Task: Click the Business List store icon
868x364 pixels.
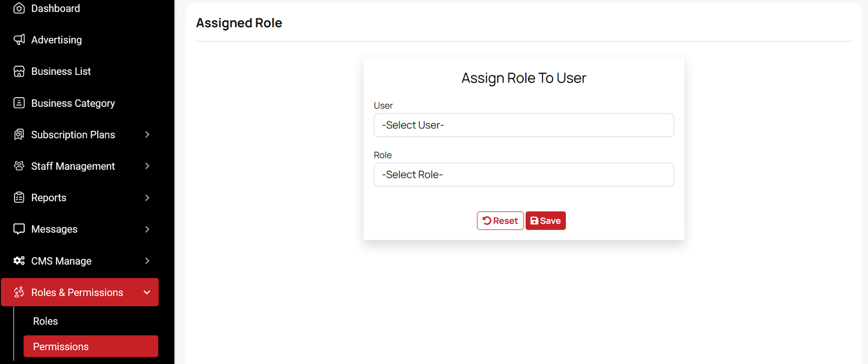Action: tap(19, 71)
